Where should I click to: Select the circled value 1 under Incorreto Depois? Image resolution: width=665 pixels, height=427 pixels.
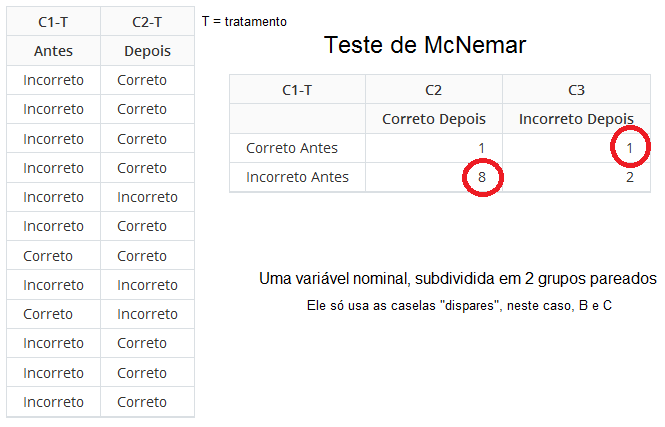click(x=630, y=147)
